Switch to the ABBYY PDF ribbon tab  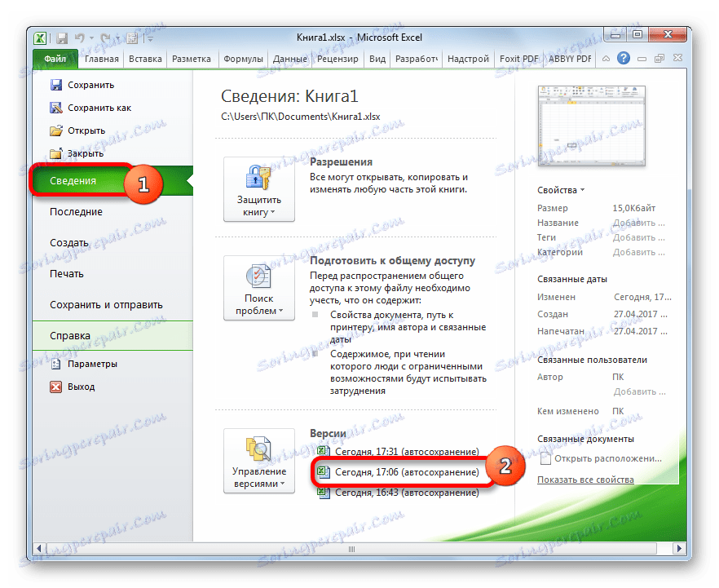tap(570, 59)
